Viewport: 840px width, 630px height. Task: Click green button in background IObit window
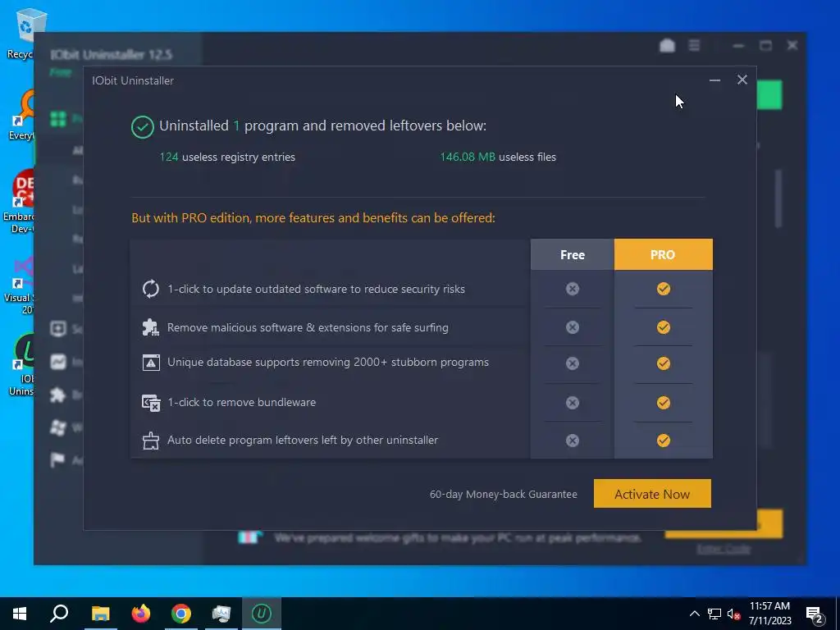(769, 95)
